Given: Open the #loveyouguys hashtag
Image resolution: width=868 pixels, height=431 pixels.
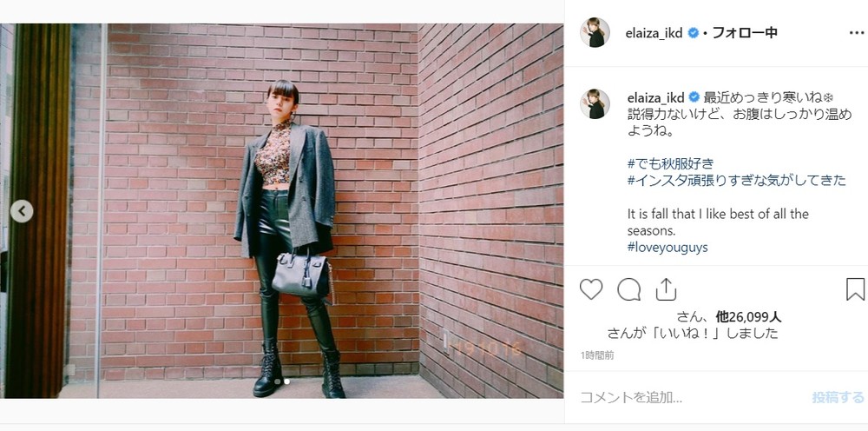Looking at the screenshot, I should (x=667, y=247).
